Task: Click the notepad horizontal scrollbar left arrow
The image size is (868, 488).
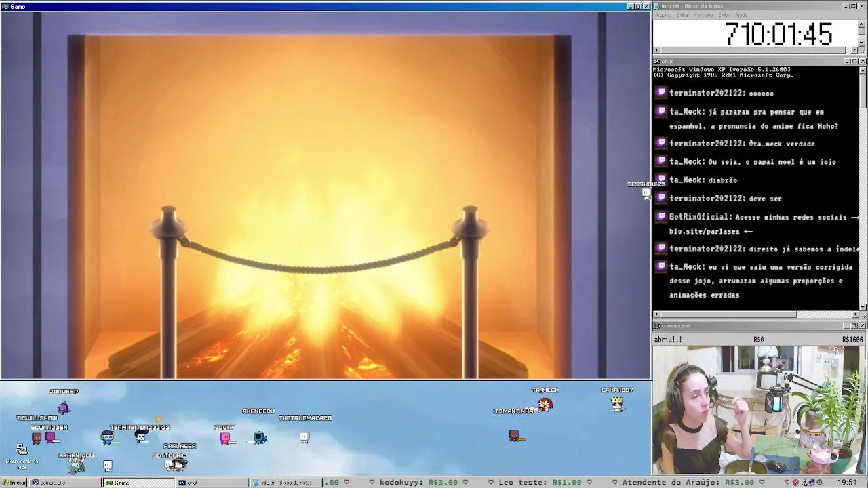Action: click(656, 50)
